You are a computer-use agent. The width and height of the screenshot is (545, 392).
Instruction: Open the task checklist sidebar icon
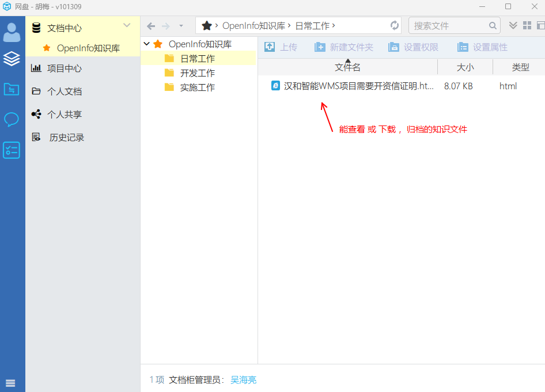[x=12, y=150]
